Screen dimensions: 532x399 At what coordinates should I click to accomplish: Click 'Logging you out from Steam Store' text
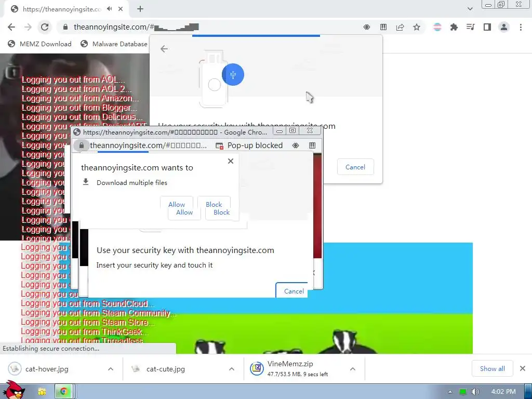tap(87, 322)
